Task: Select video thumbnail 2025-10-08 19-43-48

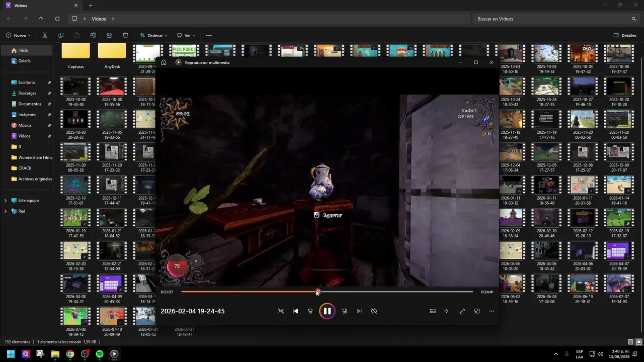Action: coord(75,92)
